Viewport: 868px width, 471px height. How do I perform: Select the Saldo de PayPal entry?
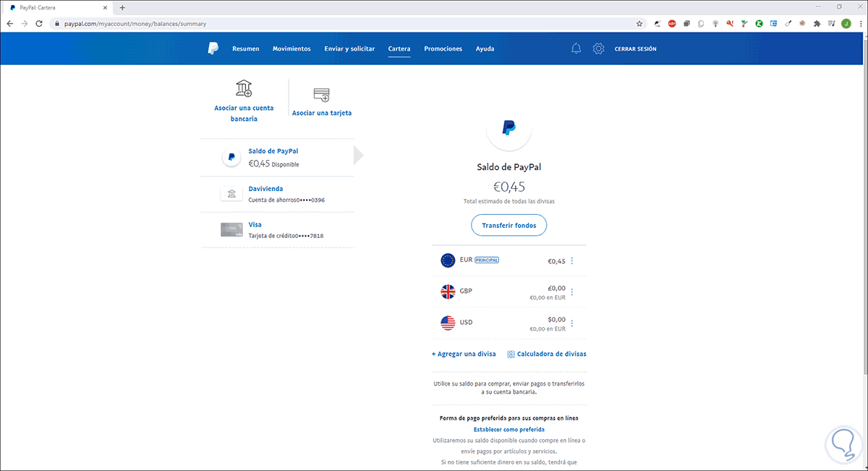[278, 157]
